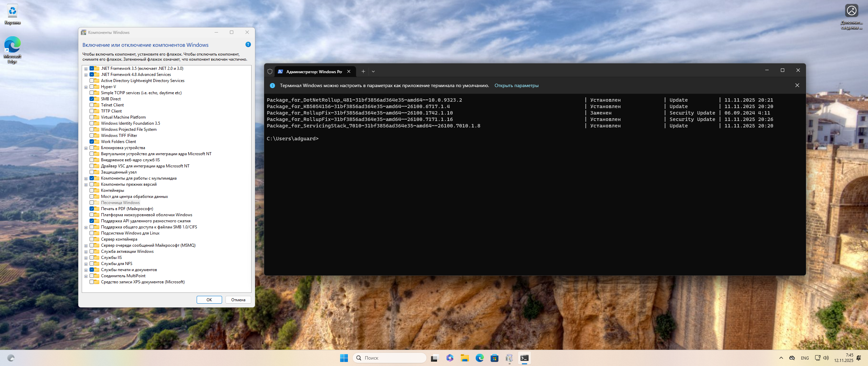868x366 pixels.
Task: Click the blue help question mark icon
Action: coord(248,45)
